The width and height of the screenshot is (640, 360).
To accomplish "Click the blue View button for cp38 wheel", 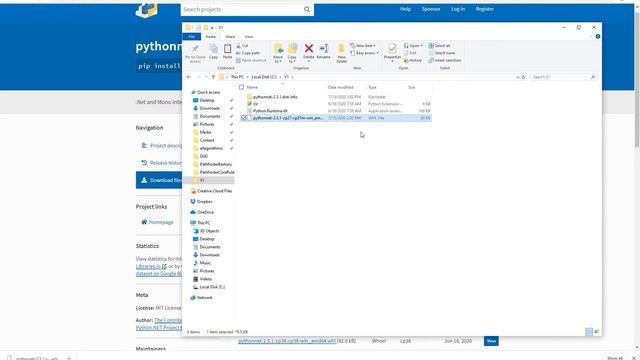I will (x=491, y=341).
